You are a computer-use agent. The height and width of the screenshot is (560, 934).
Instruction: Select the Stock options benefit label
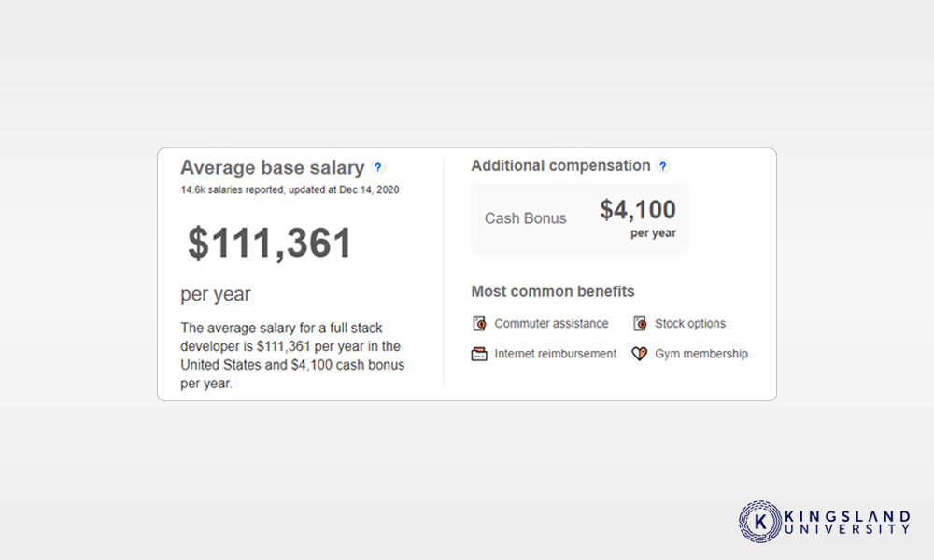690,323
